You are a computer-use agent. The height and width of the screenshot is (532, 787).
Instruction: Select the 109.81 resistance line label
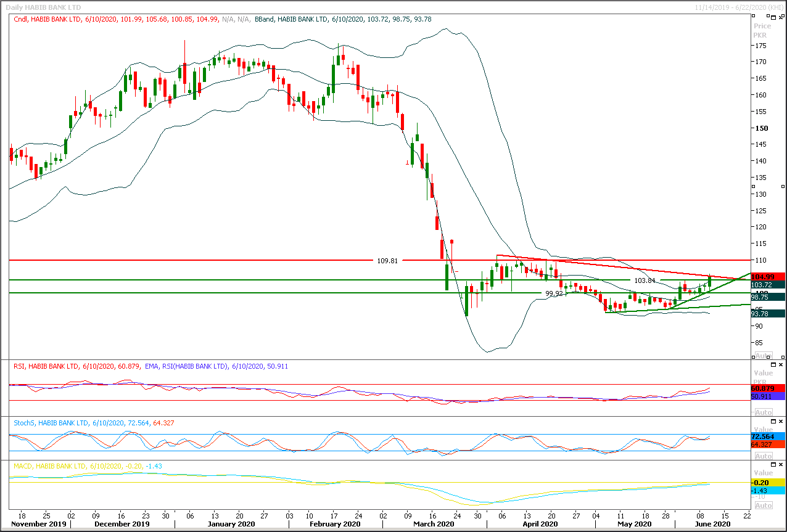click(x=387, y=261)
